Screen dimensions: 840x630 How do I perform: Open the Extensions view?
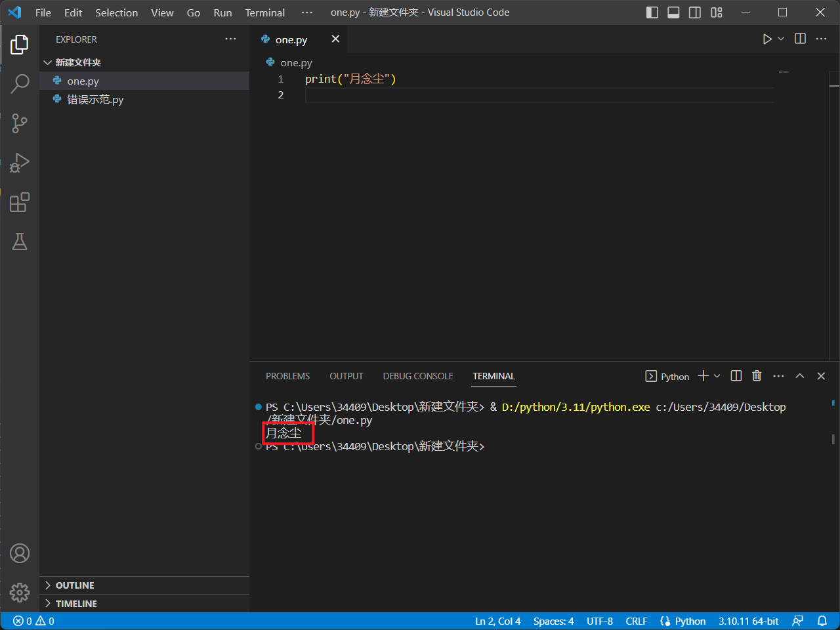[x=20, y=202]
